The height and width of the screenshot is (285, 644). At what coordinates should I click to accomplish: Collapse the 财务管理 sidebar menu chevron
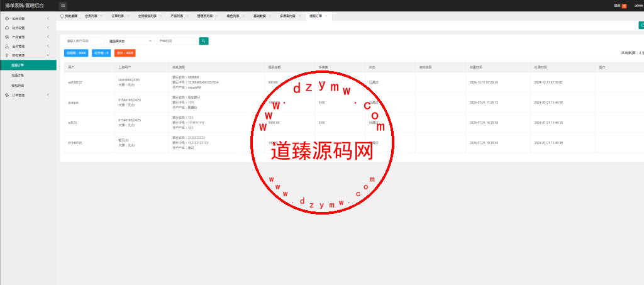pyautogui.click(x=48, y=55)
